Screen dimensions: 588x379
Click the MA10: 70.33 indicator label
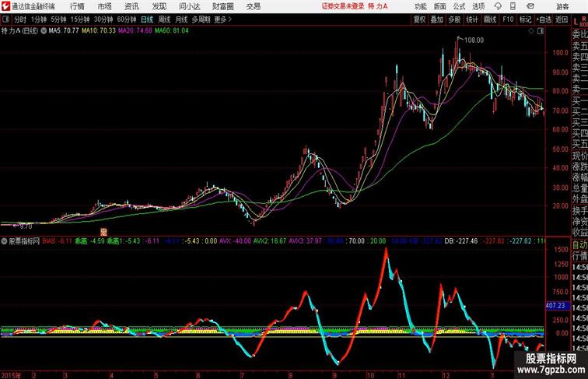(99, 31)
